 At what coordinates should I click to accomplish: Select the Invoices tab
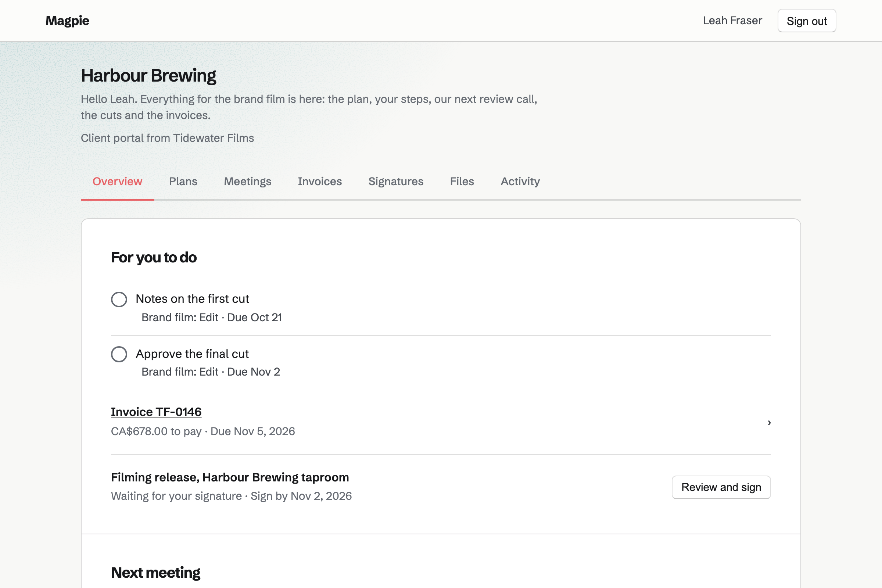[x=320, y=182]
